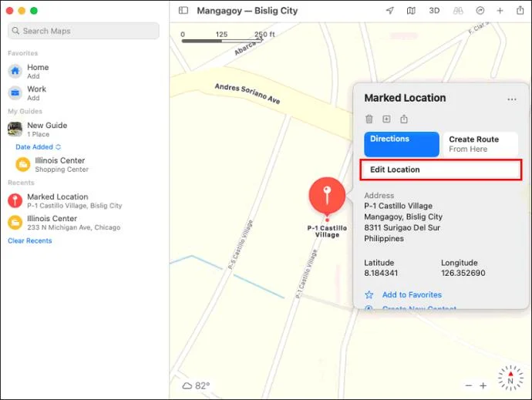532x400 pixels.
Task: Click the map scale bar
Action: [x=223, y=41]
